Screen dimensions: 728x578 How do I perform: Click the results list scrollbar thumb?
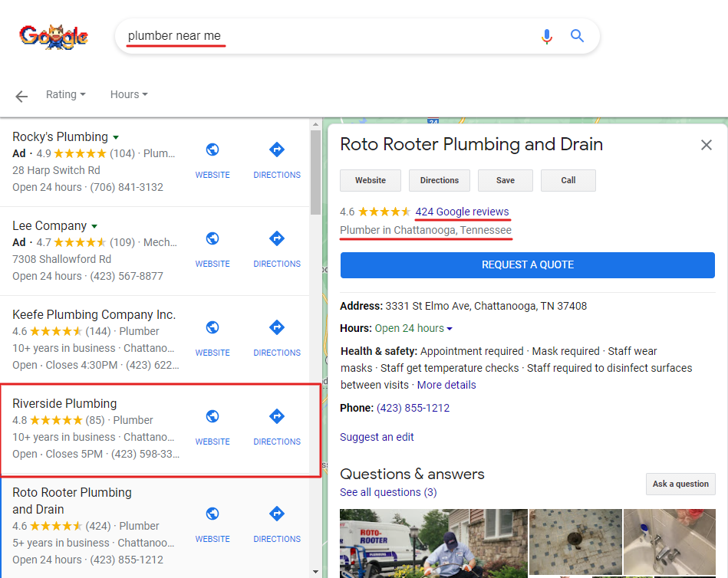tap(316, 172)
